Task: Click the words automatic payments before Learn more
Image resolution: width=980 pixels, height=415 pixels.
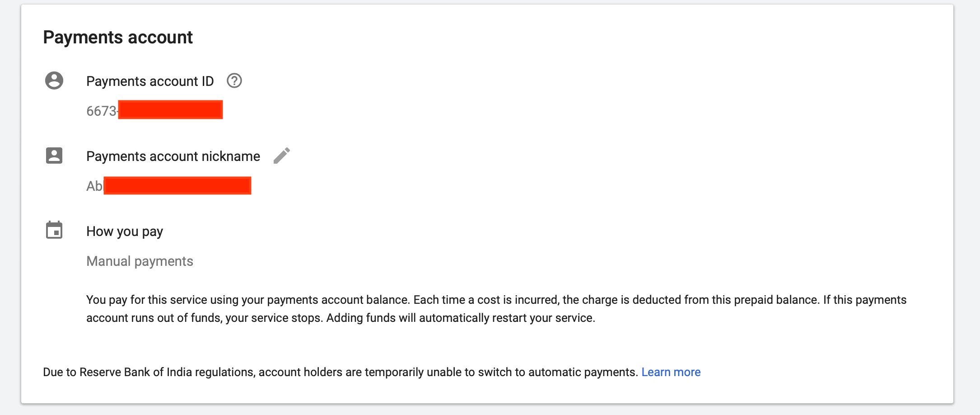Action: click(x=583, y=372)
